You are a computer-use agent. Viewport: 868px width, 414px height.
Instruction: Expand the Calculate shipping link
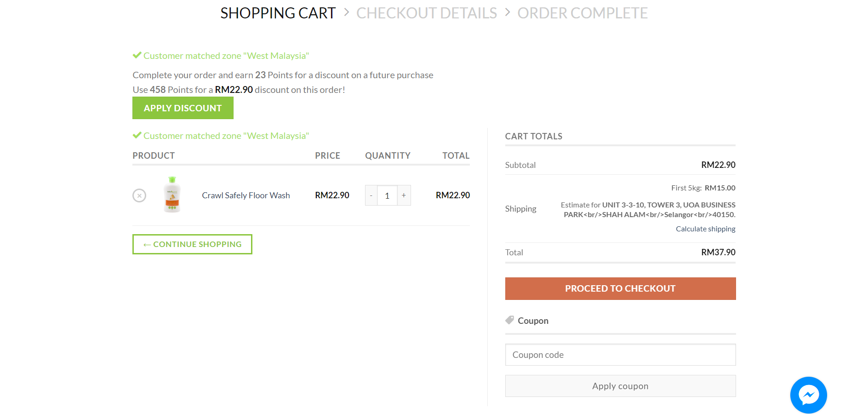tap(705, 229)
